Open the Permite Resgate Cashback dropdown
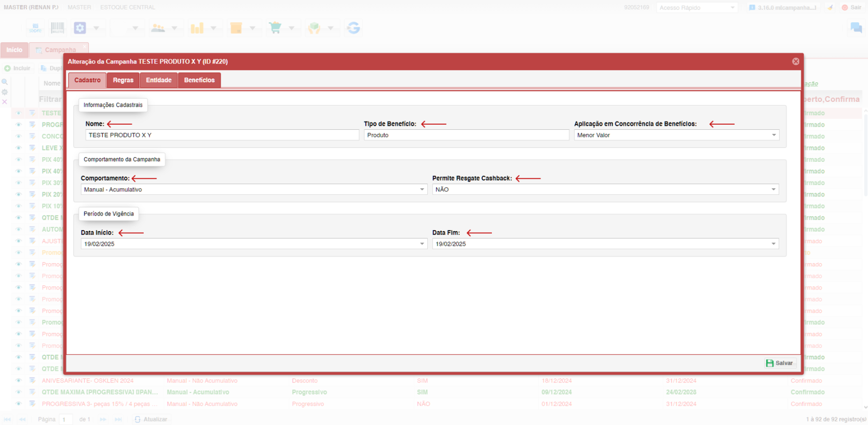The image size is (868, 425). [773, 190]
